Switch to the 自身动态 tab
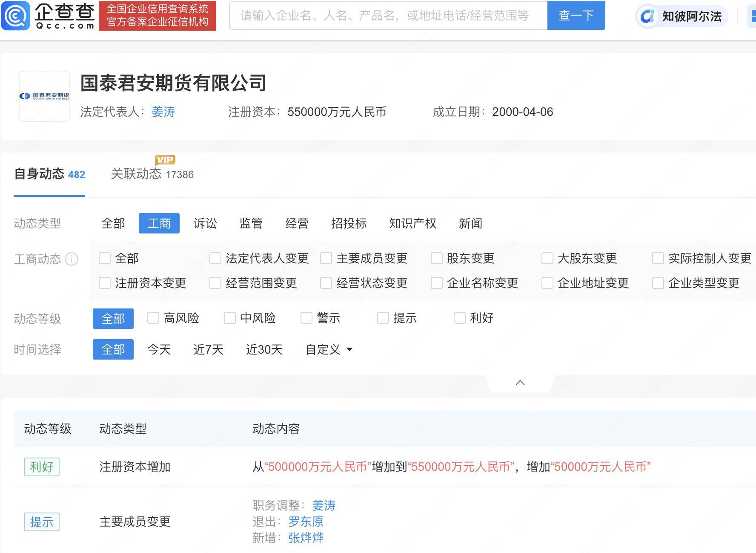This screenshot has height=553, width=756. click(x=49, y=174)
